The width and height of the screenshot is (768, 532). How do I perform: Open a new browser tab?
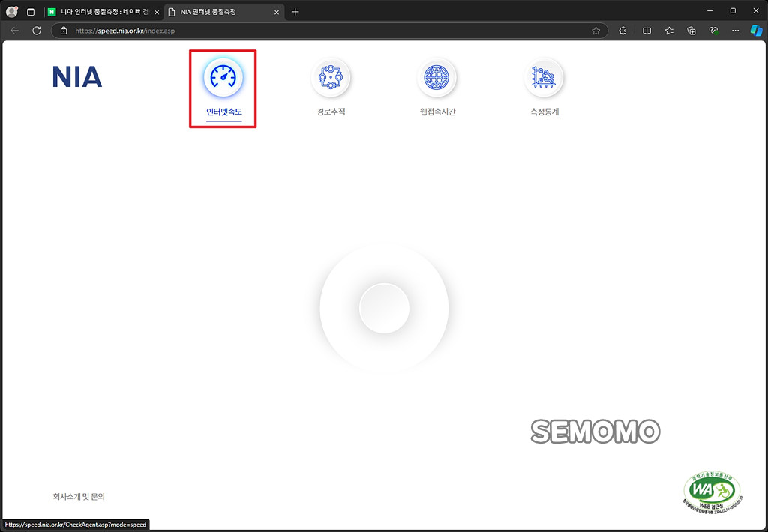click(295, 12)
